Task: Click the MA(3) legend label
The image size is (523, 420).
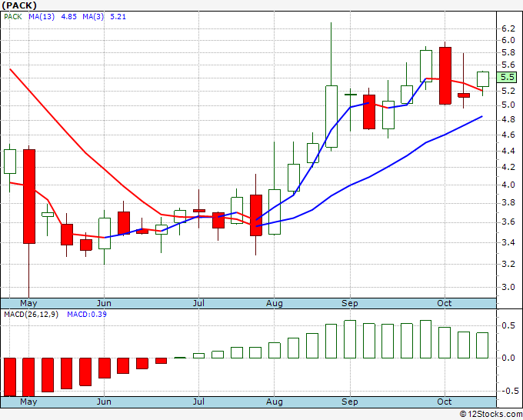Action: pos(93,17)
